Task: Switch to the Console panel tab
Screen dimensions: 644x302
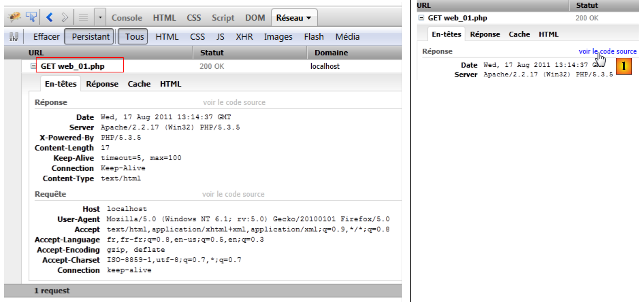Action: click(x=127, y=18)
